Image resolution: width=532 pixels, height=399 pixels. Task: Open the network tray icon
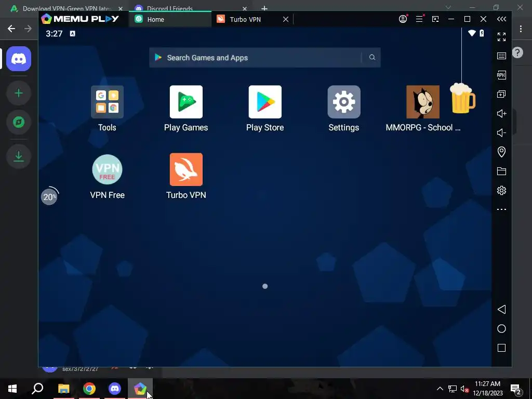coord(453,389)
